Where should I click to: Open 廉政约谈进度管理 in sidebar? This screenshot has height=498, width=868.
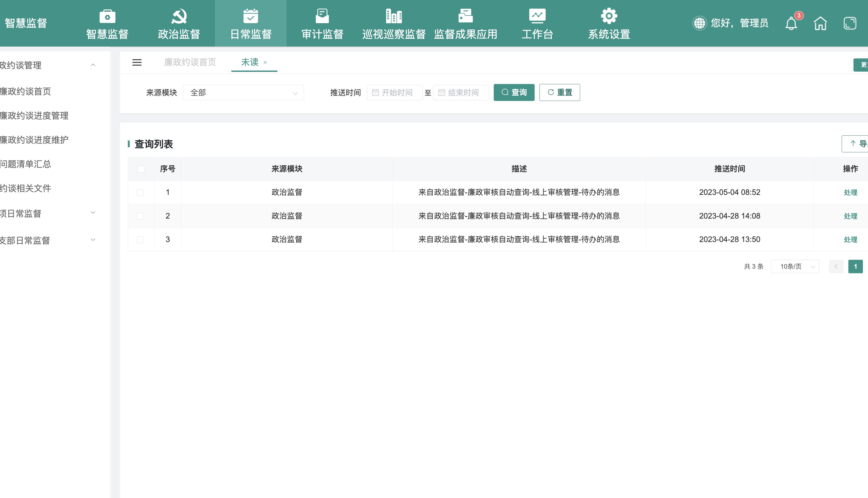[34, 115]
